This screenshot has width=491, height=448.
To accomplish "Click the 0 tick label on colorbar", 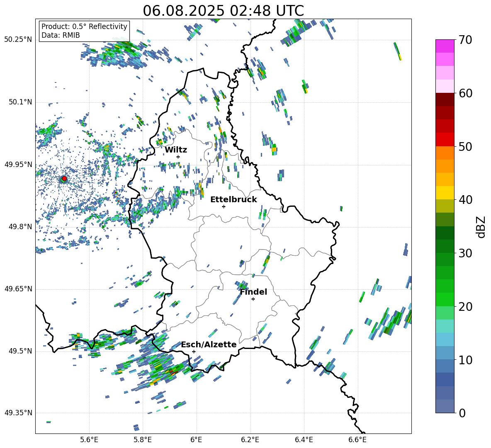I will coord(462,413).
